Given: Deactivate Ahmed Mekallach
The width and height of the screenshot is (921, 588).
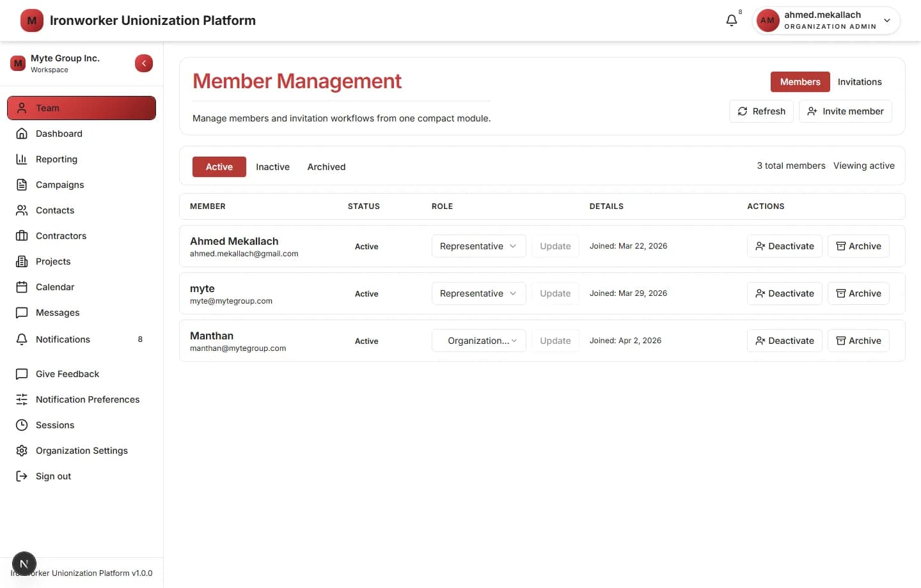Looking at the screenshot, I should pyautogui.click(x=785, y=246).
